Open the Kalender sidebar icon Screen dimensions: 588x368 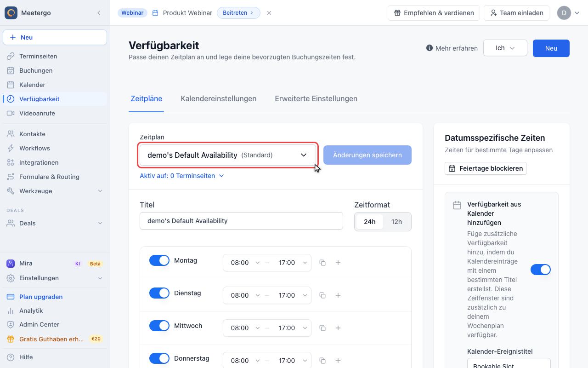coord(11,85)
